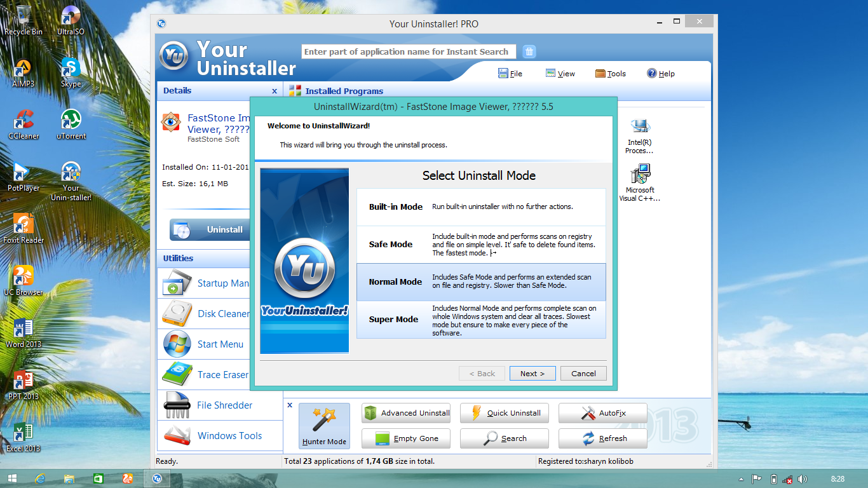This screenshot has width=868, height=488.
Task: Click the disabled Back button
Action: [482, 374]
